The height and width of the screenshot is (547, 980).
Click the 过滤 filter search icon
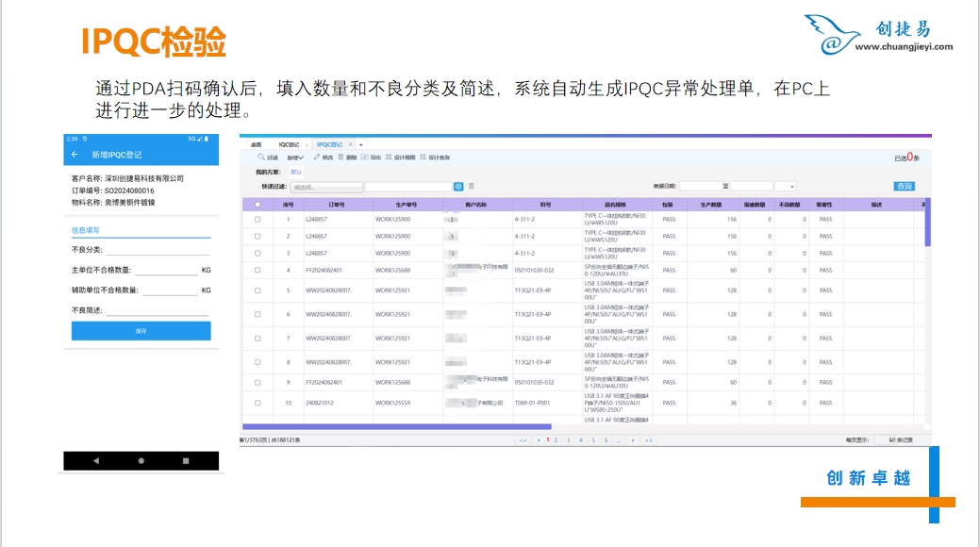(x=266, y=157)
